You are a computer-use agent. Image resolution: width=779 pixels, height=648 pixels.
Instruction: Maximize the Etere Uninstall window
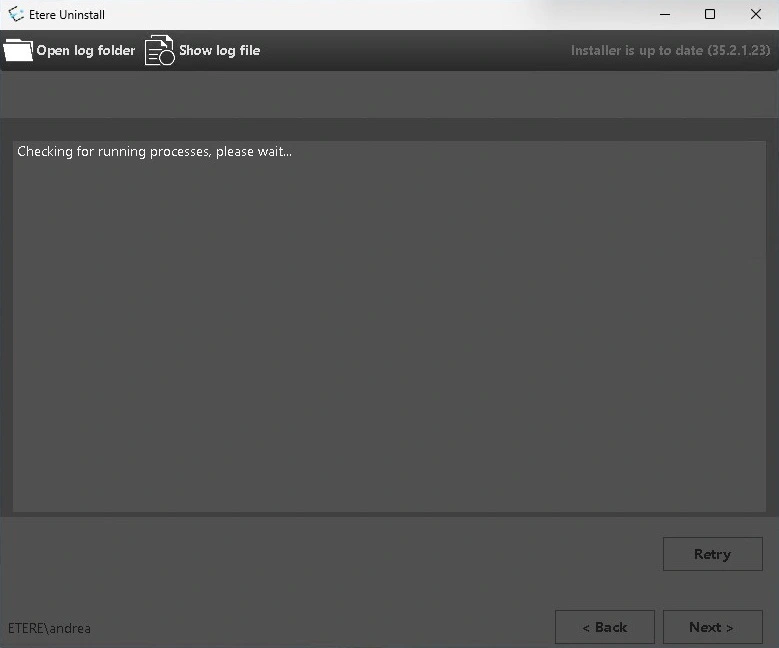tap(709, 14)
